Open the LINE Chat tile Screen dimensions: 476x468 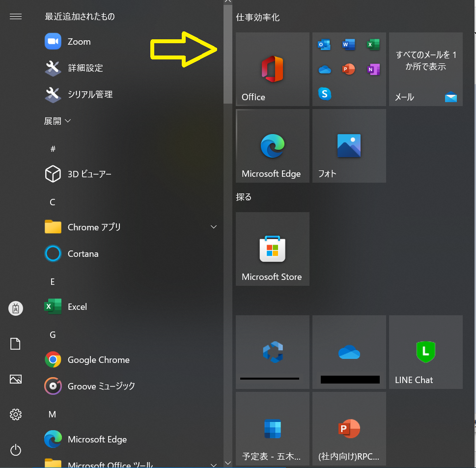point(426,352)
